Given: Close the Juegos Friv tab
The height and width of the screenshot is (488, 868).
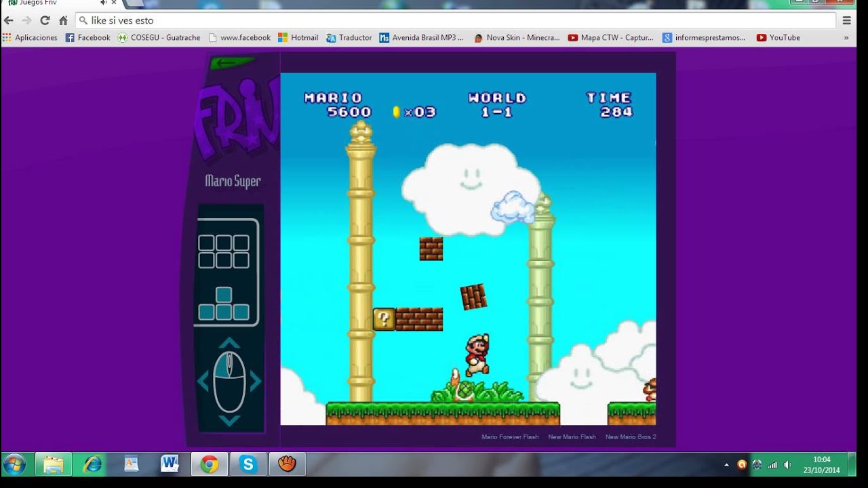Looking at the screenshot, I should point(114,3).
